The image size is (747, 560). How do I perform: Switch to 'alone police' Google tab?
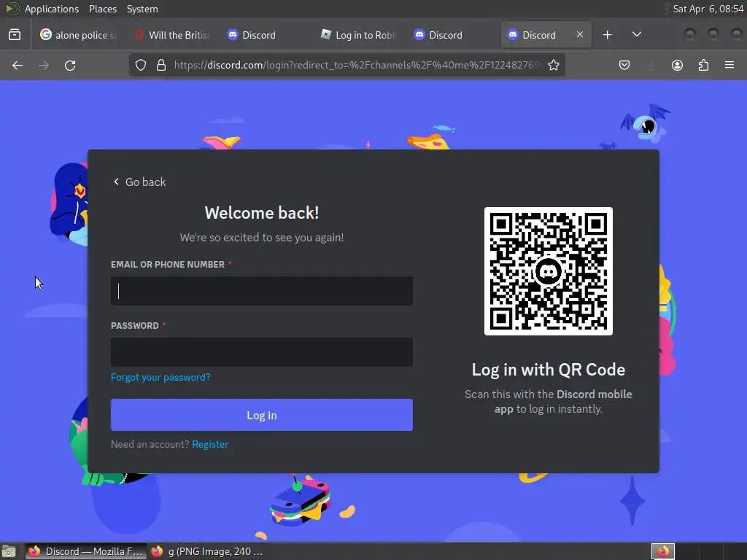[79, 35]
